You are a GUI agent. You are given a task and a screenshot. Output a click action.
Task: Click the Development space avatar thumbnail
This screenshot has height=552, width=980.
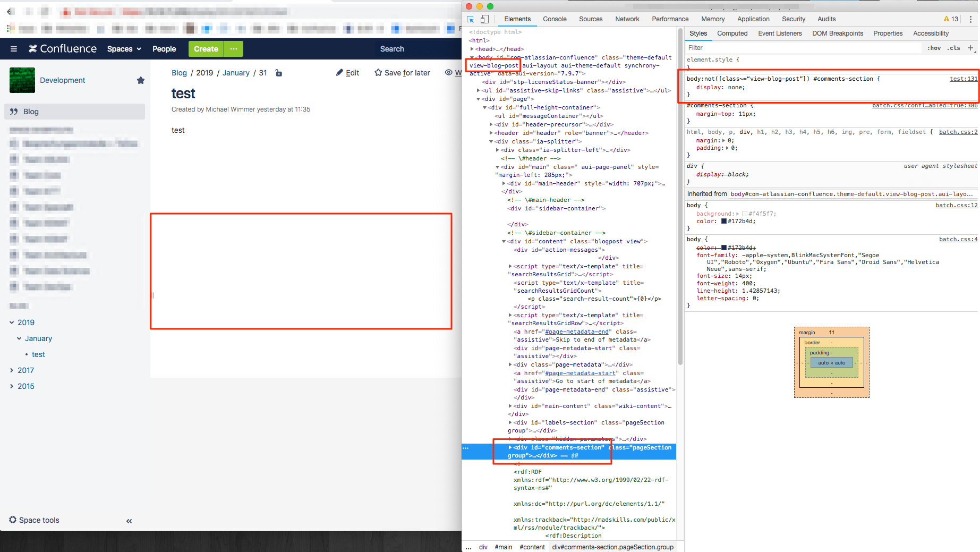pyautogui.click(x=22, y=80)
